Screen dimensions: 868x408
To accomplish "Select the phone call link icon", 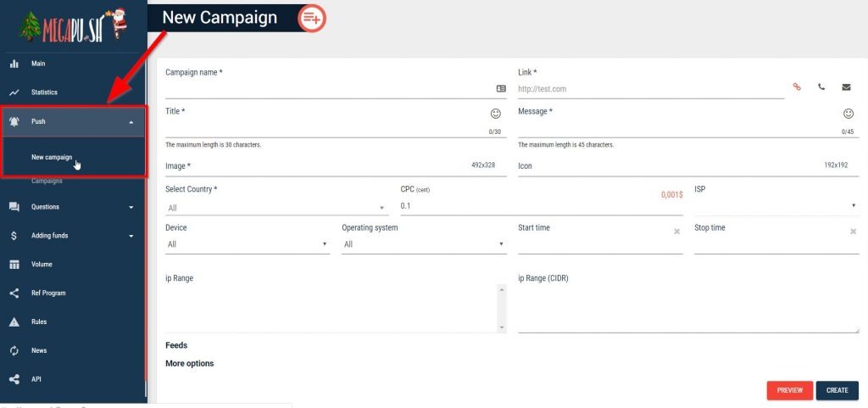I will coord(821,87).
